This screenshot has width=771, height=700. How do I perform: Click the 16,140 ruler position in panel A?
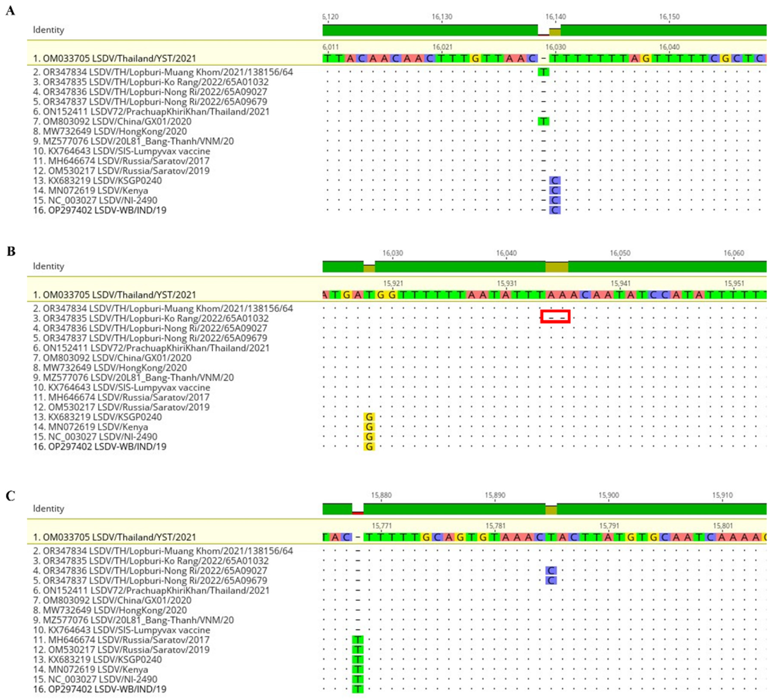pos(555,17)
